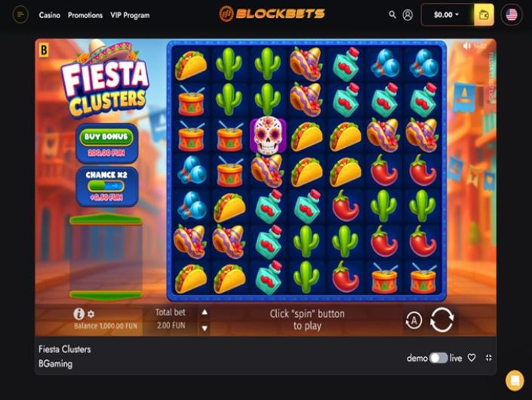Mute the game sound speaker icon
This screenshot has height=400, width=532.
(x=468, y=45)
